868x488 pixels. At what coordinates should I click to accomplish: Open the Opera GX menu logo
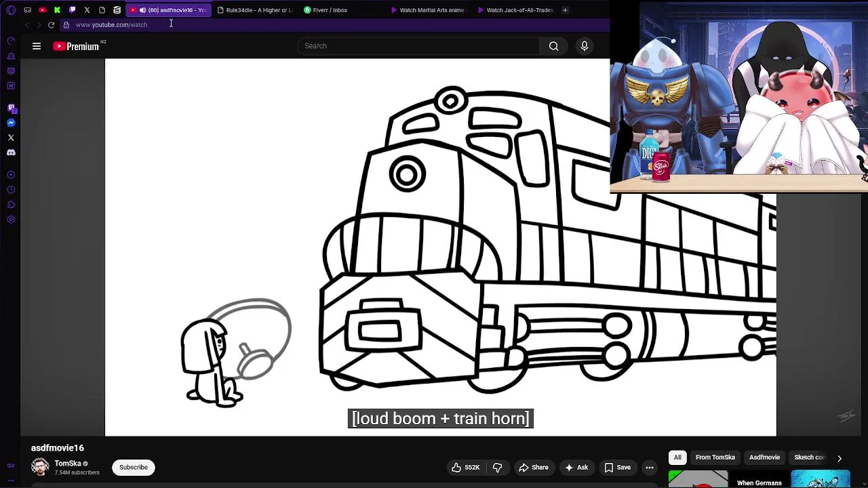[11, 10]
